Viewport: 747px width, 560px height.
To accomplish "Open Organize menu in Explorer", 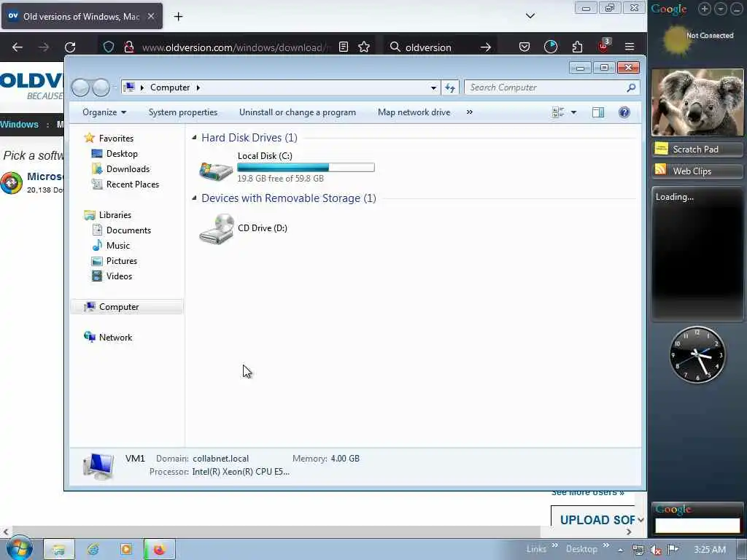I will (104, 112).
